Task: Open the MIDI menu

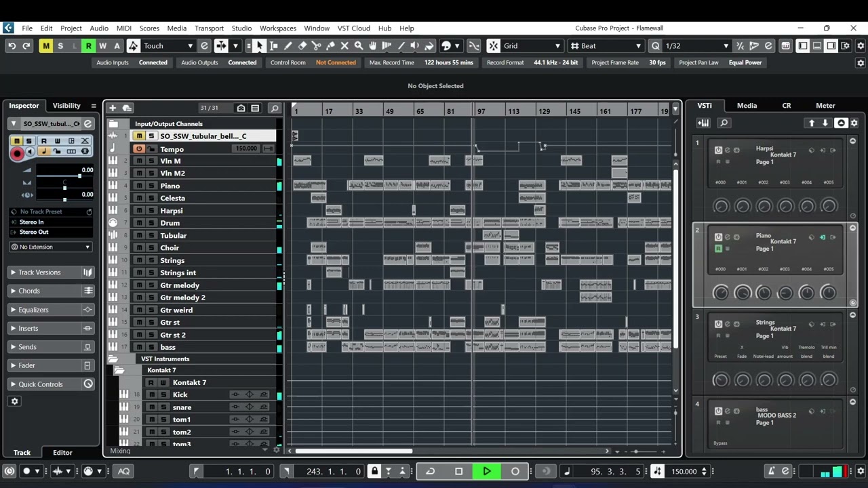Action: click(124, 28)
